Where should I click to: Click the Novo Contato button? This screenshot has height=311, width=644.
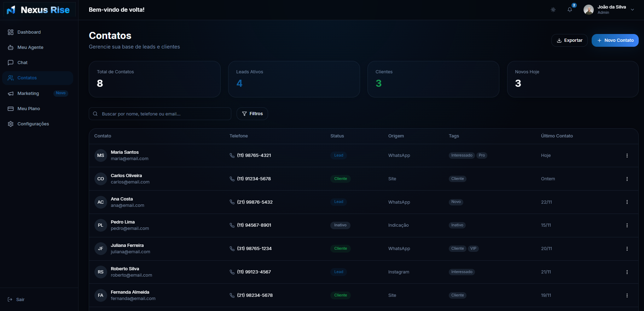tap(615, 40)
